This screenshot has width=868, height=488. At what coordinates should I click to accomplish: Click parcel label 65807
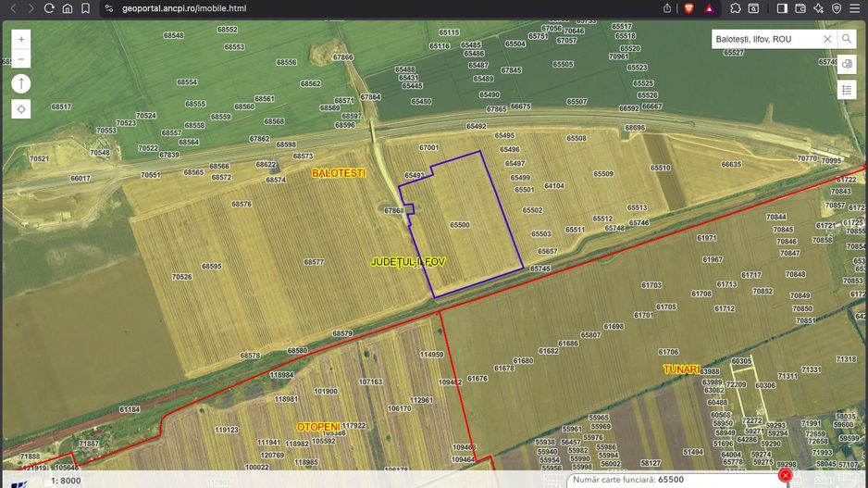point(590,335)
